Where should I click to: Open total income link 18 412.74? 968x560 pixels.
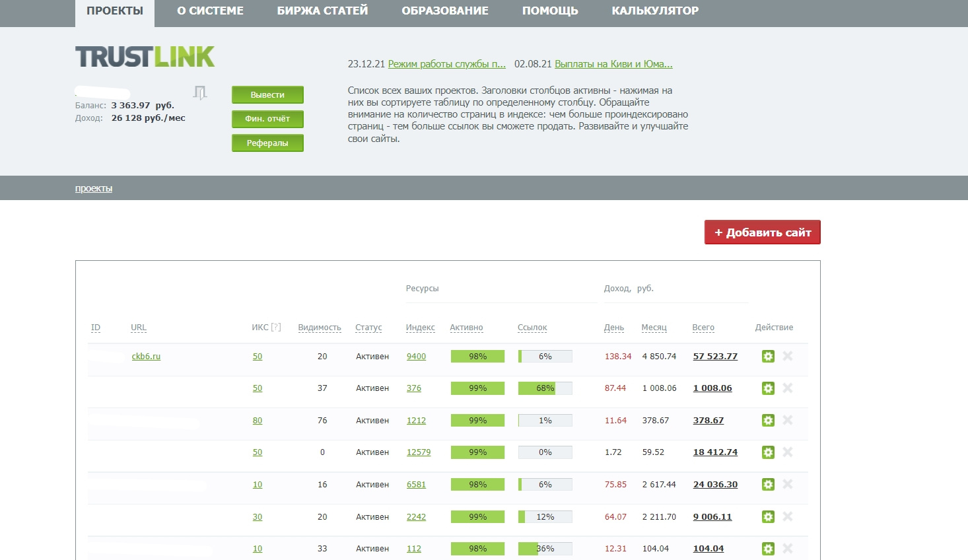coord(715,452)
